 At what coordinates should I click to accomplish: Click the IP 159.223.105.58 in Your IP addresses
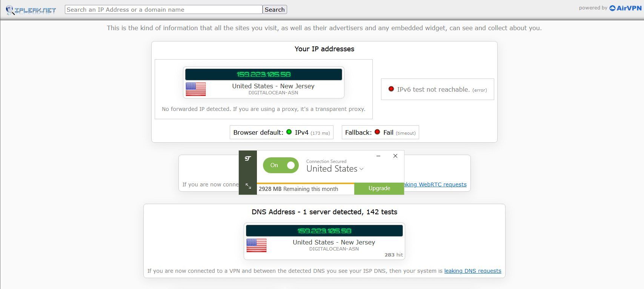point(263,74)
